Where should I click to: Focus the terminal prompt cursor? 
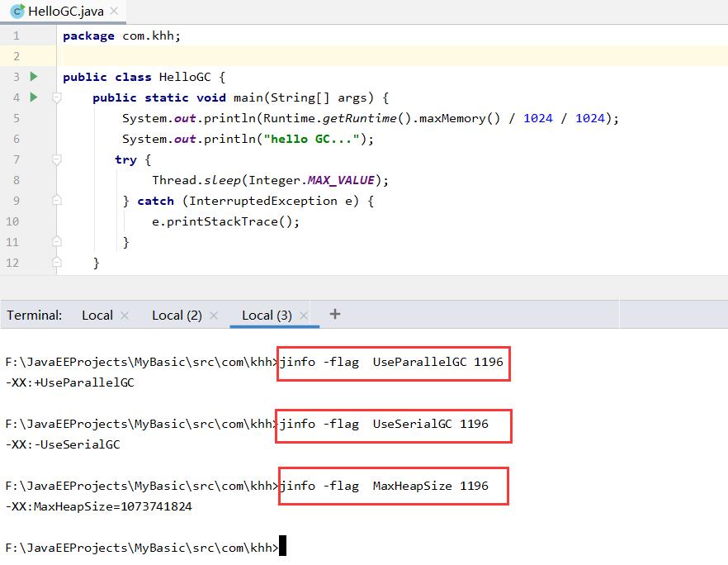click(x=283, y=548)
